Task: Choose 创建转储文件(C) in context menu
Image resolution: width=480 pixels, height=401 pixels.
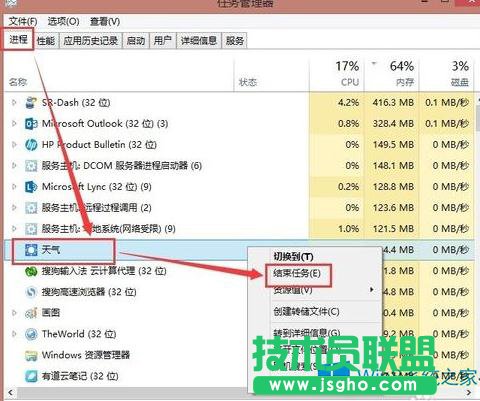Action: pos(306,312)
